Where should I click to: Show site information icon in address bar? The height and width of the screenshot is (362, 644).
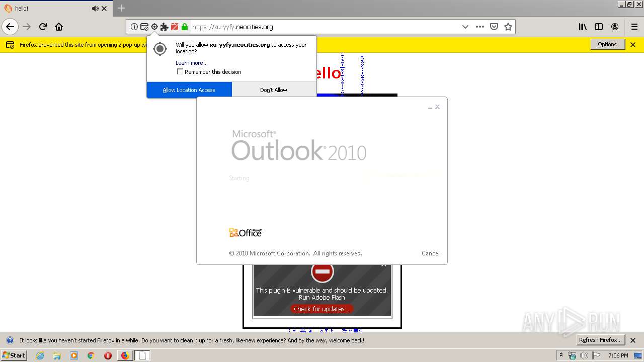click(134, 27)
